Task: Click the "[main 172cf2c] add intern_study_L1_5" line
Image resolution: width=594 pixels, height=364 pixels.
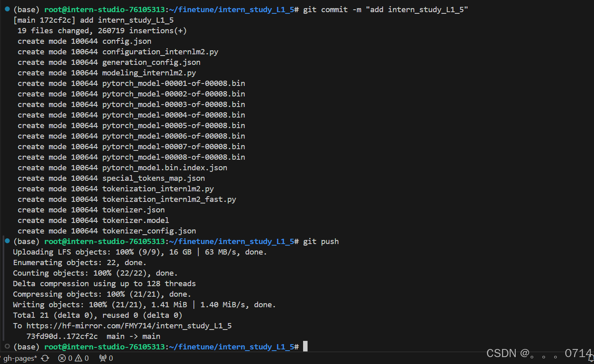Action: pyautogui.click(x=93, y=20)
